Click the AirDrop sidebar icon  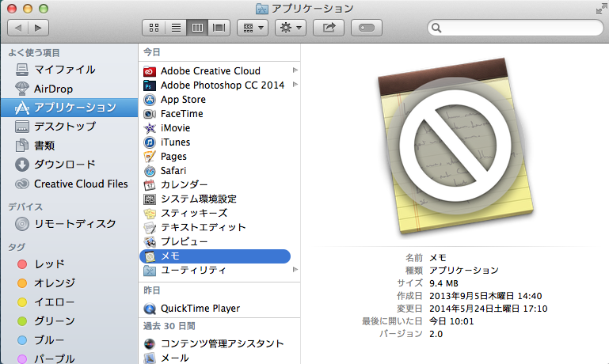22,89
